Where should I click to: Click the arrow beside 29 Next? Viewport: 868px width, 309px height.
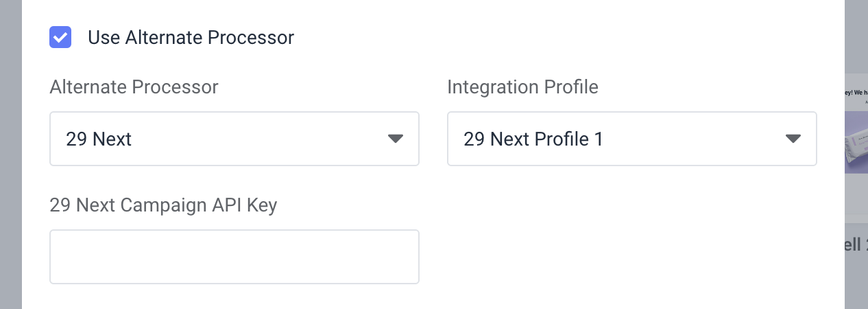coord(395,139)
